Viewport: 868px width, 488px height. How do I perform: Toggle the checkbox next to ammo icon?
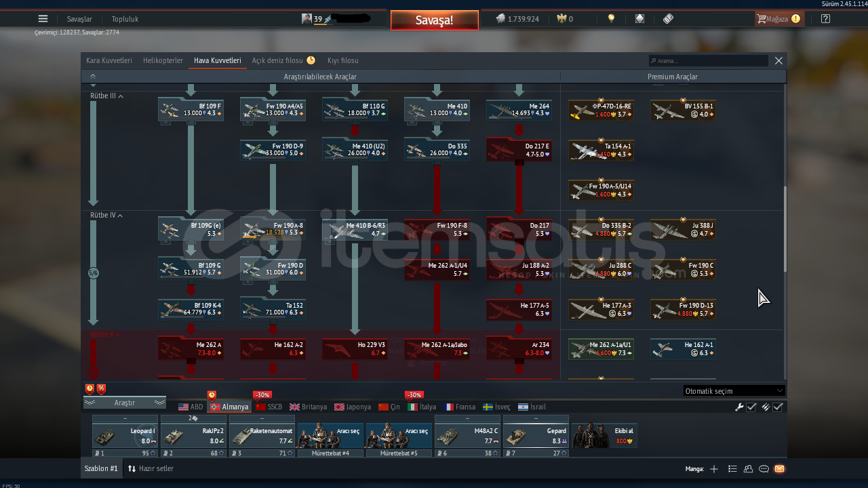[x=778, y=407]
